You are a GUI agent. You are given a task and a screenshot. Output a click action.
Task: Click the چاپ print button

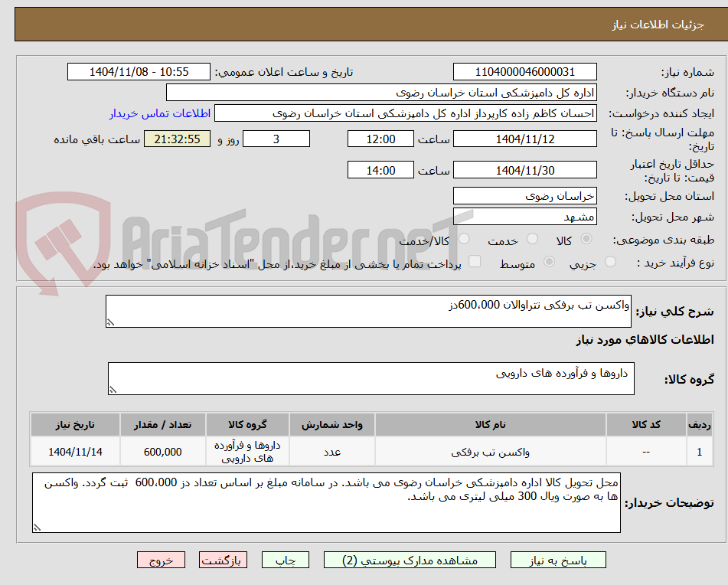click(x=286, y=560)
